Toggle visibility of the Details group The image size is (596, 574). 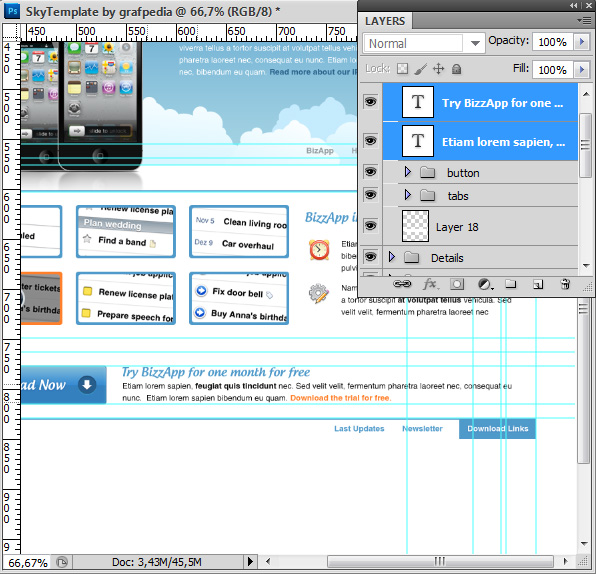pyautogui.click(x=371, y=257)
